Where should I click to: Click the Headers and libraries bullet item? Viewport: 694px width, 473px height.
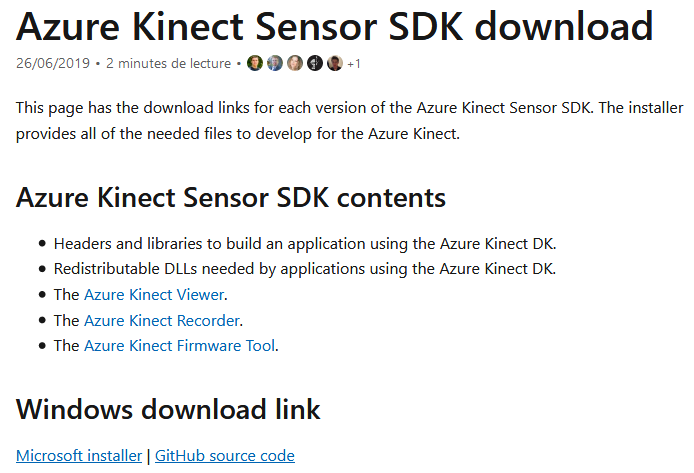click(305, 243)
